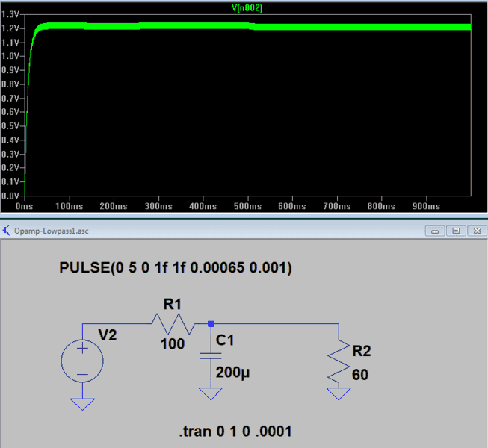Minimize the Opamp-Lowpass1.asc window
Screen dimensions: 488x448
tap(435, 231)
